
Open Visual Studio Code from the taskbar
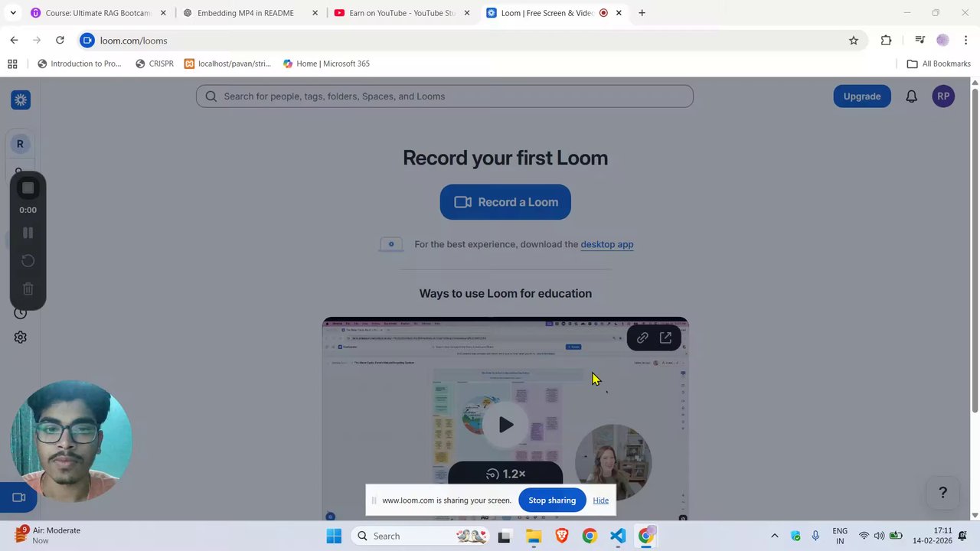pyautogui.click(x=618, y=536)
